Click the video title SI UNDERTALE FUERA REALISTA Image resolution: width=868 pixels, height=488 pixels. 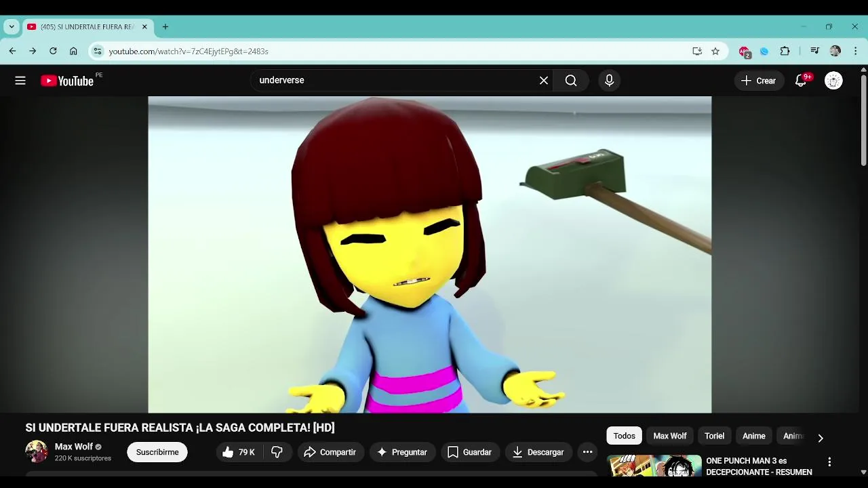[x=180, y=428]
